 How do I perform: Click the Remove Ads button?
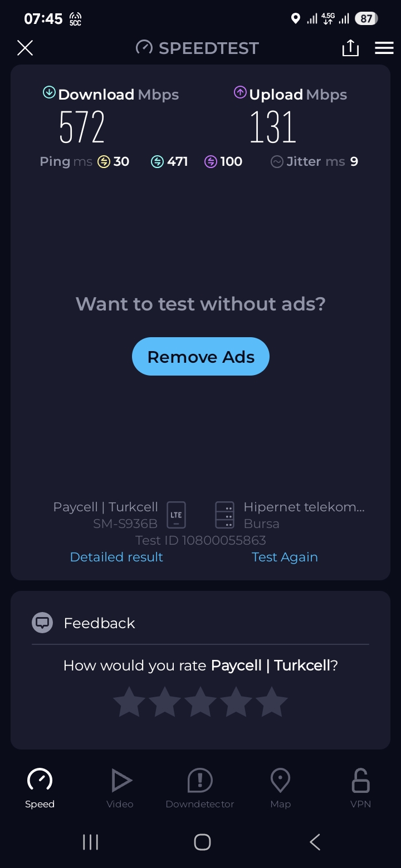coord(200,357)
